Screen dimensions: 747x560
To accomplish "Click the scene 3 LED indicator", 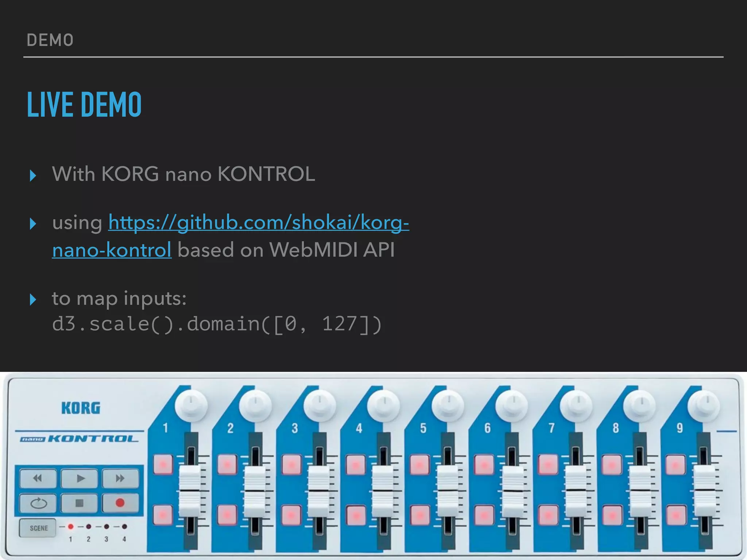I will click(x=107, y=526).
